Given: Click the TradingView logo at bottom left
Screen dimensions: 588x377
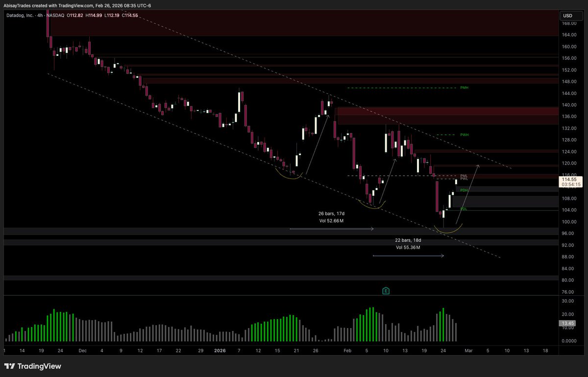Looking at the screenshot, I should point(33,366).
